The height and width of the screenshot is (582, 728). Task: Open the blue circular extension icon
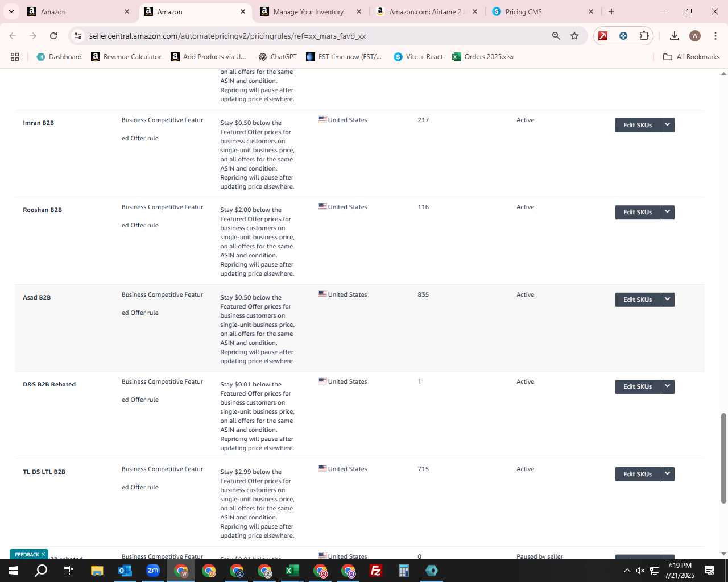623,36
